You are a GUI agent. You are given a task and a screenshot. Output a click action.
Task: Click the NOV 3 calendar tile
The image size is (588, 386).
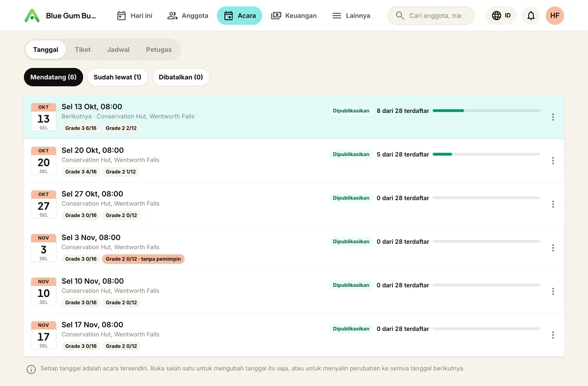click(44, 248)
